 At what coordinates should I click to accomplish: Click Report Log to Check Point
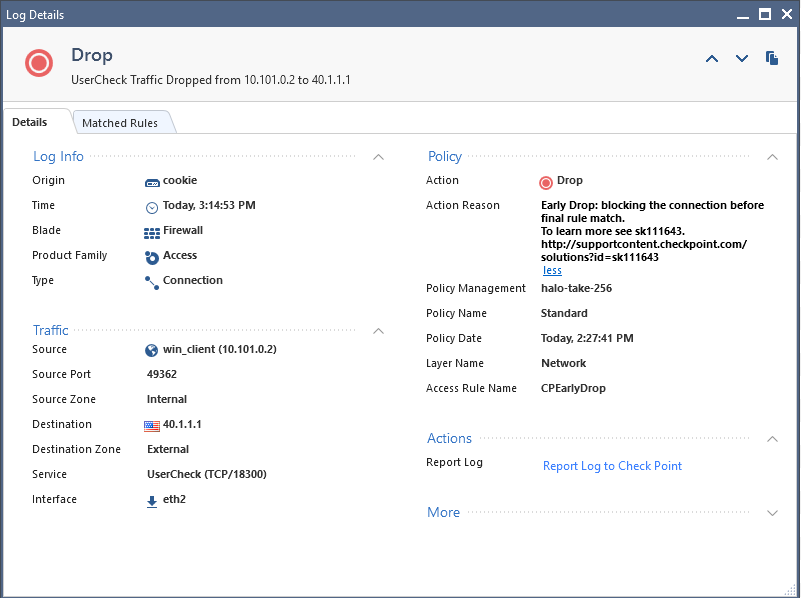612,466
